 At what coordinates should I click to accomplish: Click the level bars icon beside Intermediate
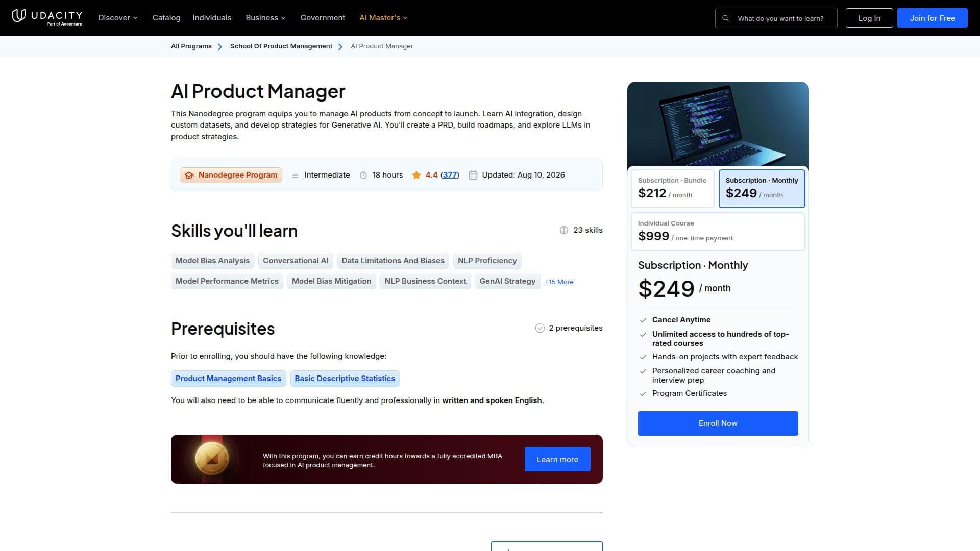(296, 176)
